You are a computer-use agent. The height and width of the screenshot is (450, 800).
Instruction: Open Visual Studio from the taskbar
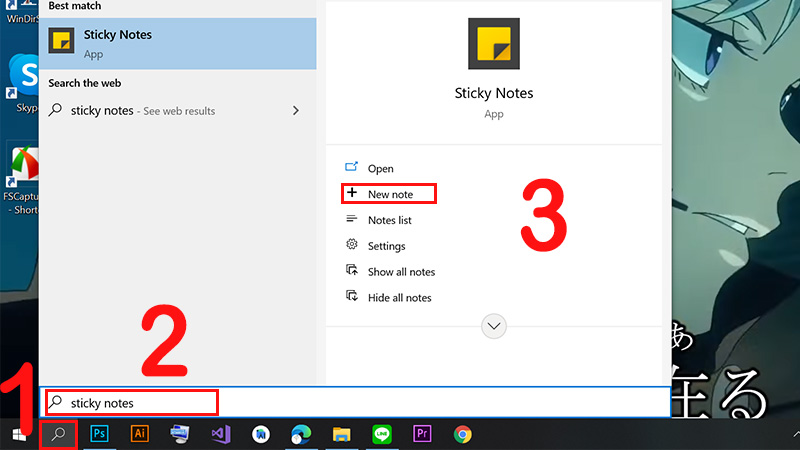[x=221, y=434]
